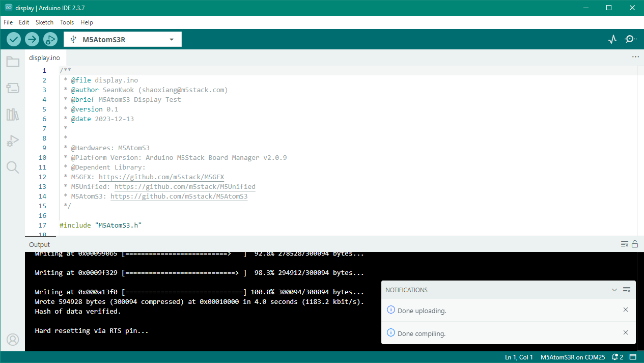Toggle the bottom panel in status bar

[x=633, y=357]
